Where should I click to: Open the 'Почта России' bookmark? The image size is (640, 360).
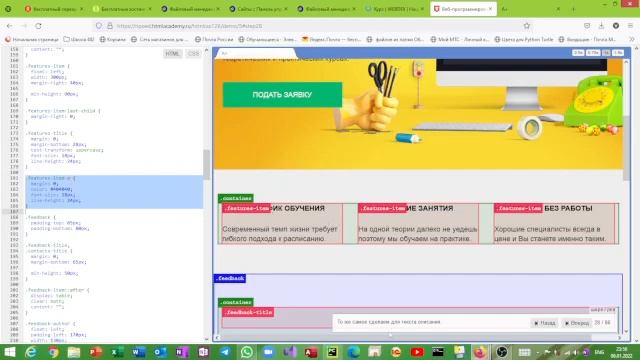point(214,40)
